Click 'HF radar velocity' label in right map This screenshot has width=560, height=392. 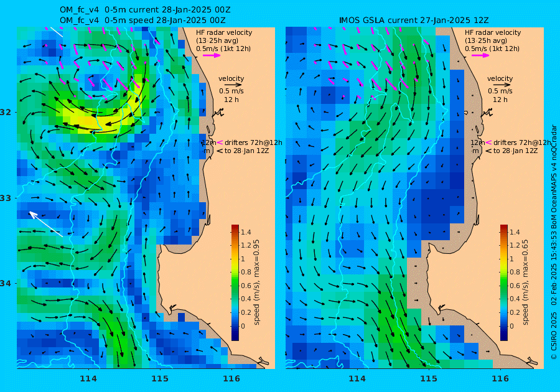coord(493,32)
